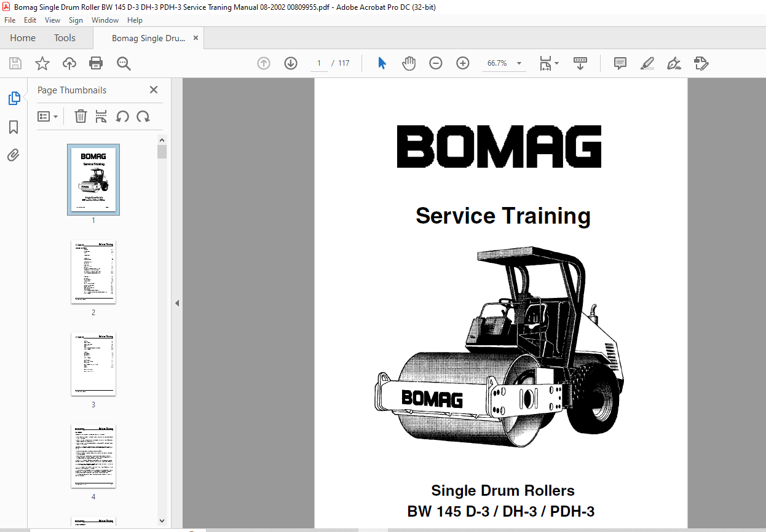Close the Bomag document tab

tap(196, 38)
